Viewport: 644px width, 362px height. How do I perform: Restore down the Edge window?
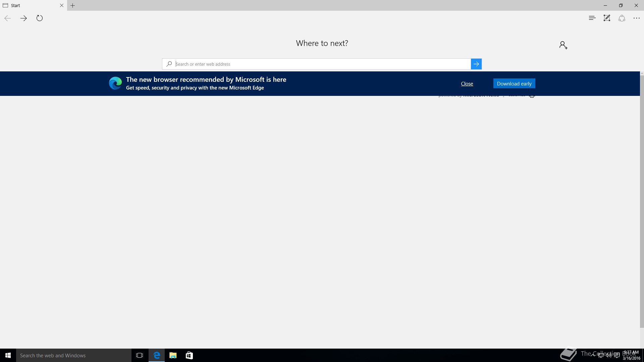click(x=621, y=5)
